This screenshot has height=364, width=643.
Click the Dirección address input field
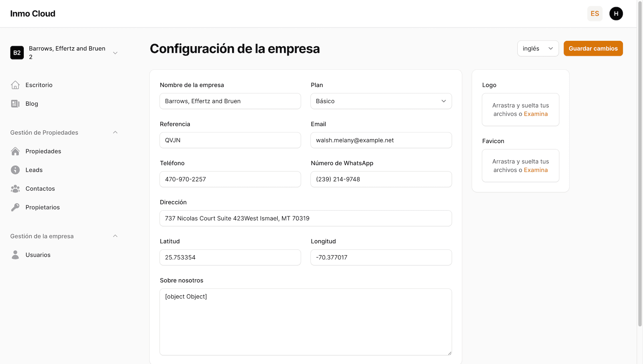(x=305, y=218)
